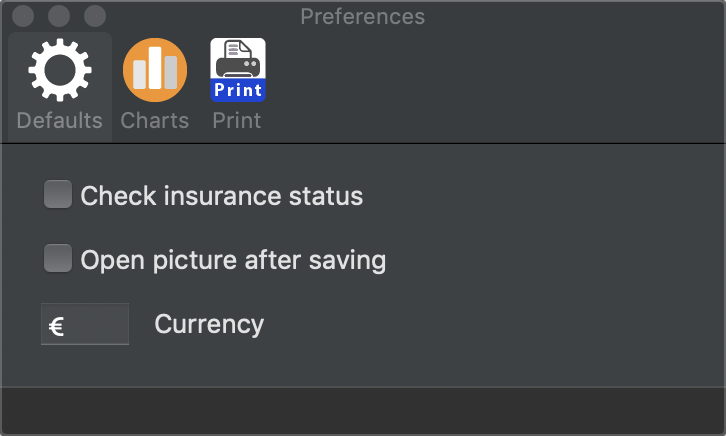Screen dimensions: 726x436
Task: Minimize the Preferences window
Action: [x=59, y=16]
